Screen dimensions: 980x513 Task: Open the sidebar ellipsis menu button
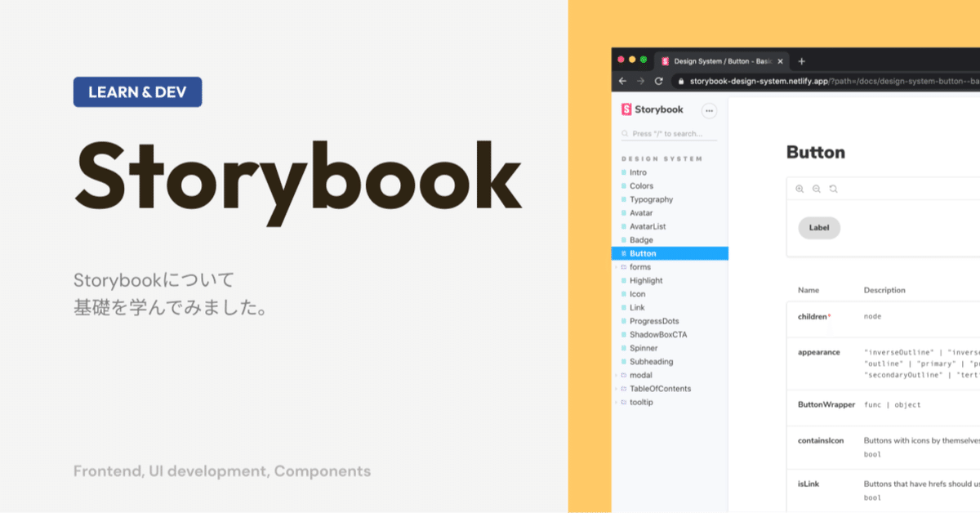[709, 110]
